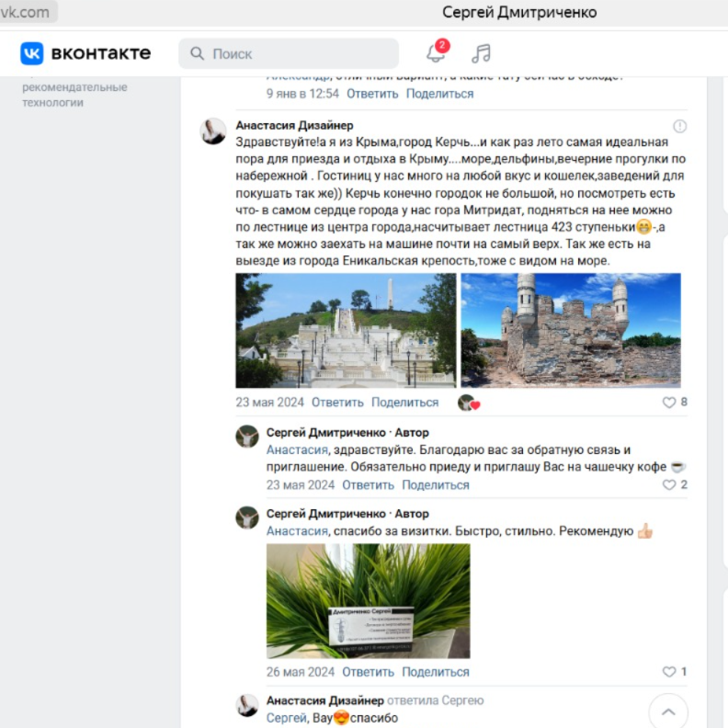Open Анастасия's avatar on bottom reply
728x728 pixels.
coord(247,705)
